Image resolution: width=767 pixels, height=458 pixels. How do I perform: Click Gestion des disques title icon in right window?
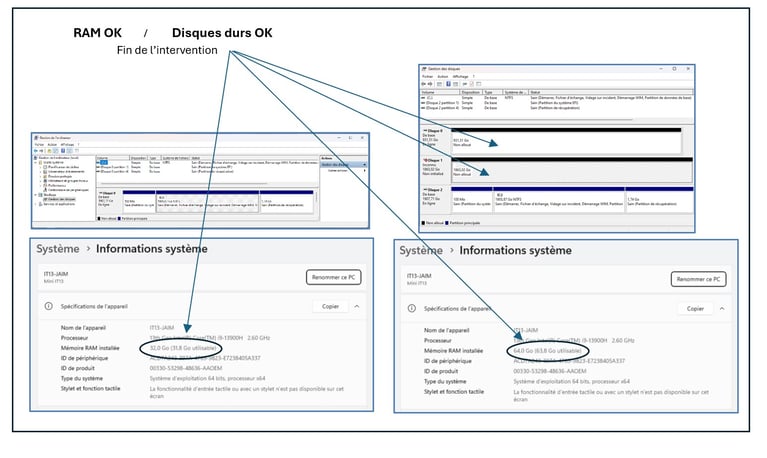click(424, 69)
